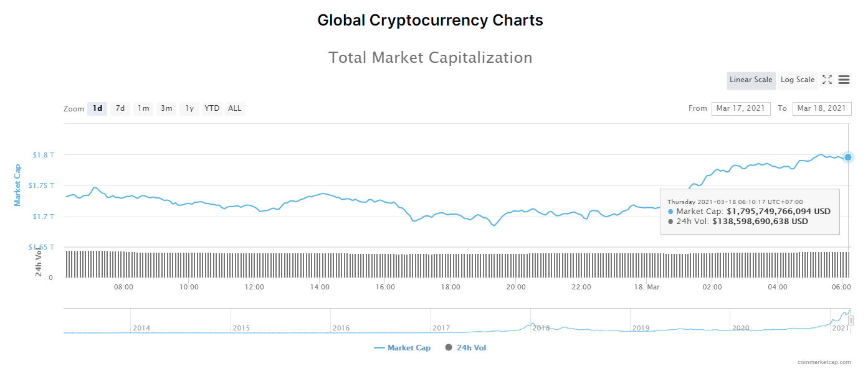The image size is (868, 379).
Task: Click the 2018 area in navigator
Action: click(541, 326)
